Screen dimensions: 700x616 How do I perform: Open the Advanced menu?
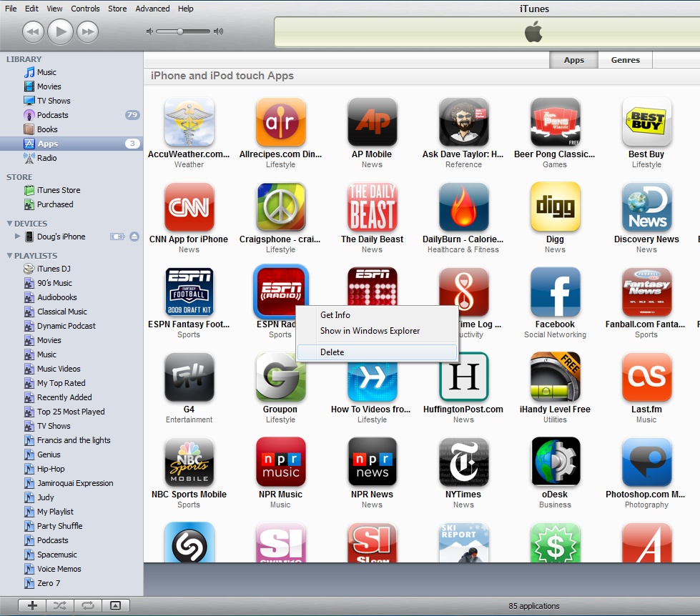153,9
